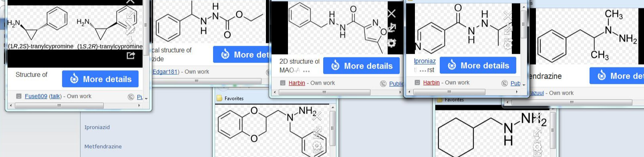
Task: Expand the down arrow in iproniazid window corner
Action: click(x=524, y=85)
